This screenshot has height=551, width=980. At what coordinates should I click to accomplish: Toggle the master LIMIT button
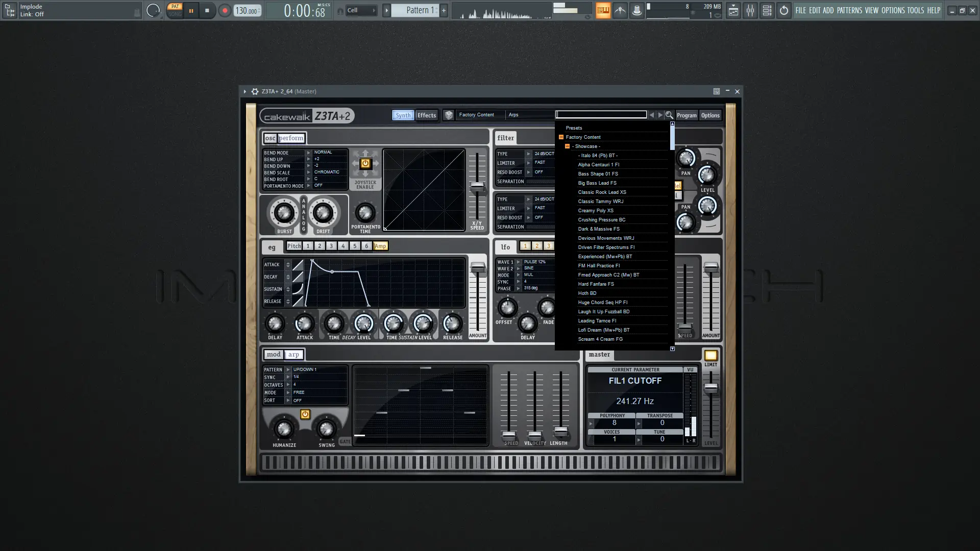coord(710,356)
